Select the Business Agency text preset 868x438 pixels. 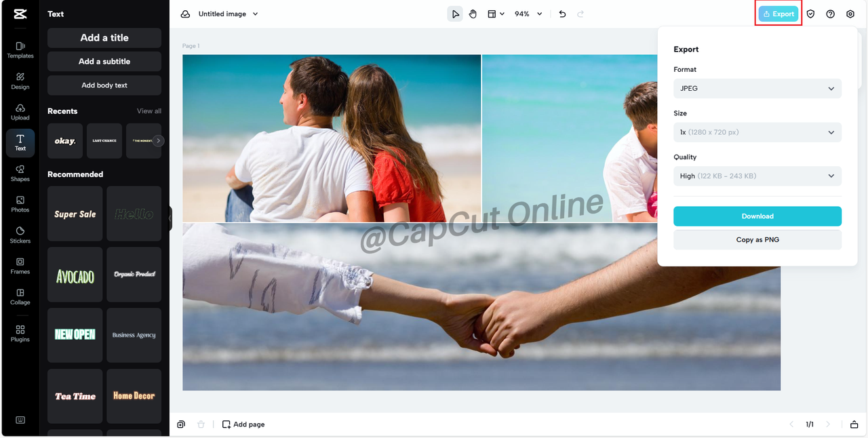134,335
